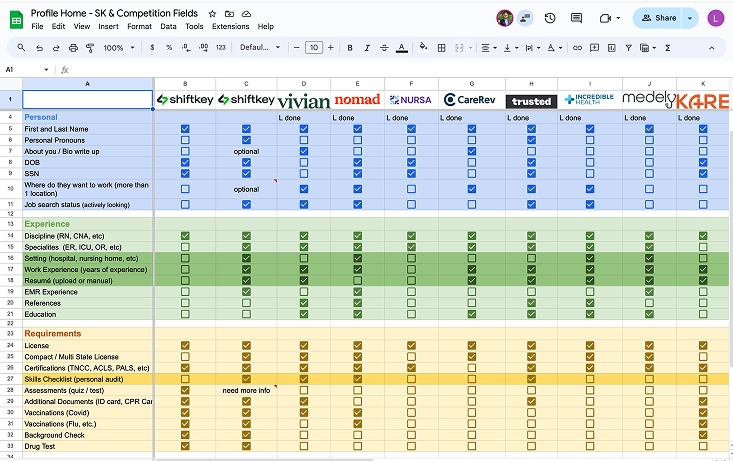Insert a comment from toolbar
This screenshot has width=733, height=461.
coord(594,48)
